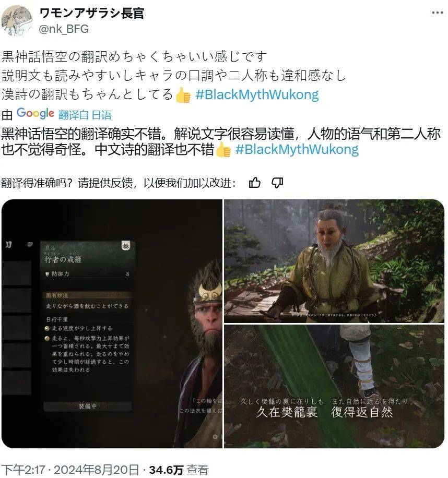Click the thumbs down feedback icon
This screenshot has height=478, width=448.
point(277,183)
